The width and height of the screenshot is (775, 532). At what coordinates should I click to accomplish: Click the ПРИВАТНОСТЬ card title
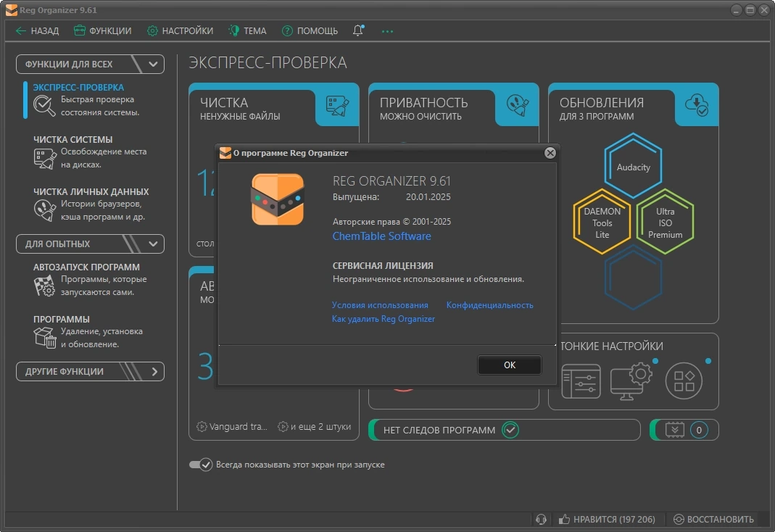click(x=423, y=103)
